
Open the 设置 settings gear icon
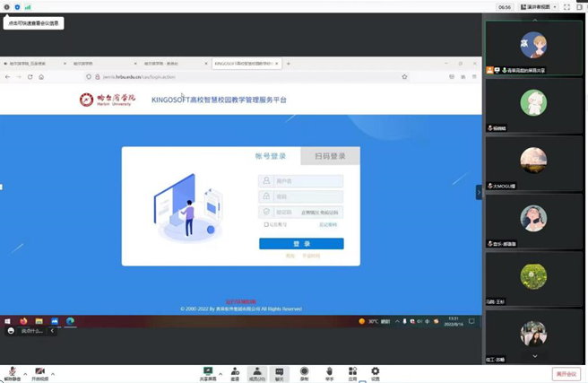click(x=375, y=371)
